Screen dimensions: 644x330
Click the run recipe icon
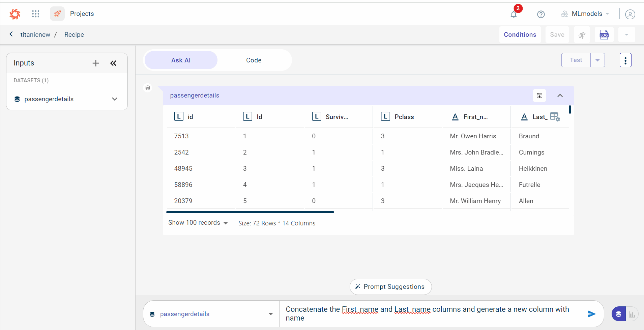click(582, 35)
